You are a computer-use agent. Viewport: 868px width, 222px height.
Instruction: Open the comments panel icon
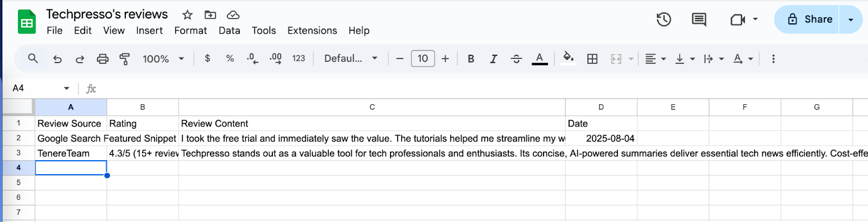click(699, 20)
